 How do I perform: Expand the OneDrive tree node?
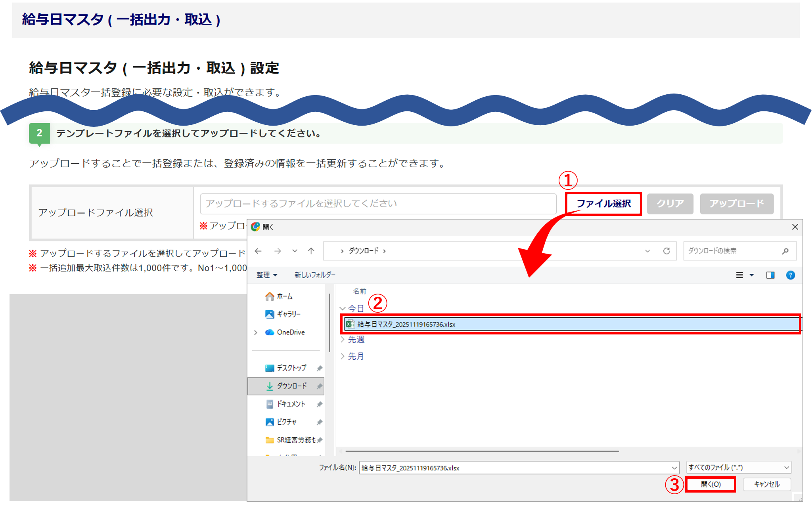point(256,332)
